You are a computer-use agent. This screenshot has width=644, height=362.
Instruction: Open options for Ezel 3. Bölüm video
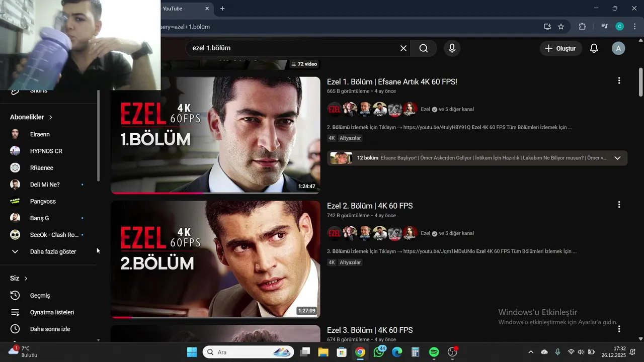619,329
